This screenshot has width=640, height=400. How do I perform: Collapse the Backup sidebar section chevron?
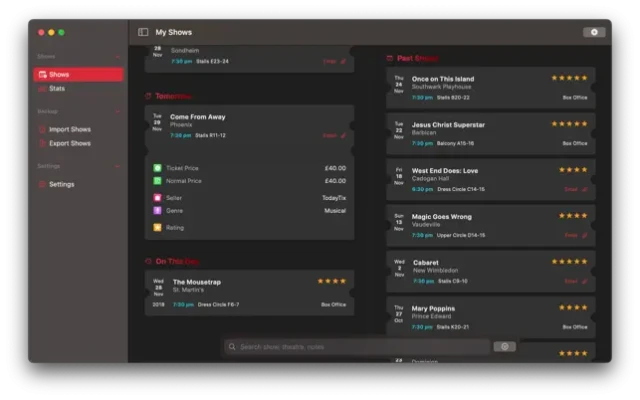point(118,111)
